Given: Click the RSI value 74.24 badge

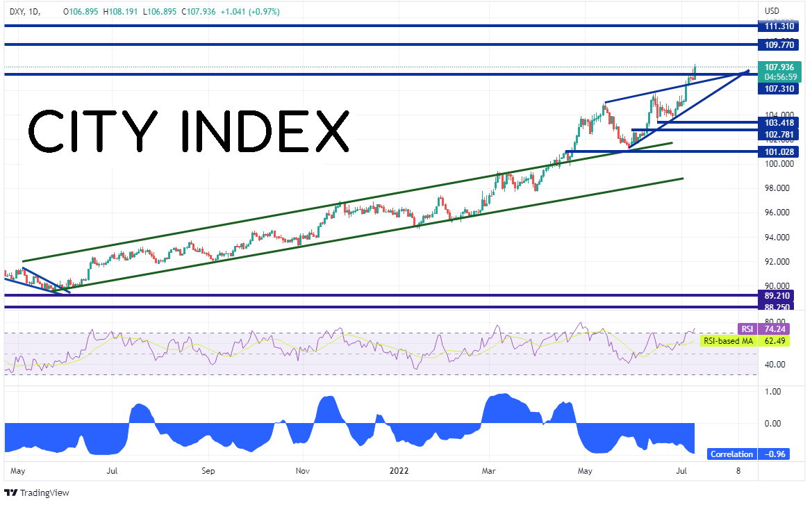Looking at the screenshot, I should point(773,329).
